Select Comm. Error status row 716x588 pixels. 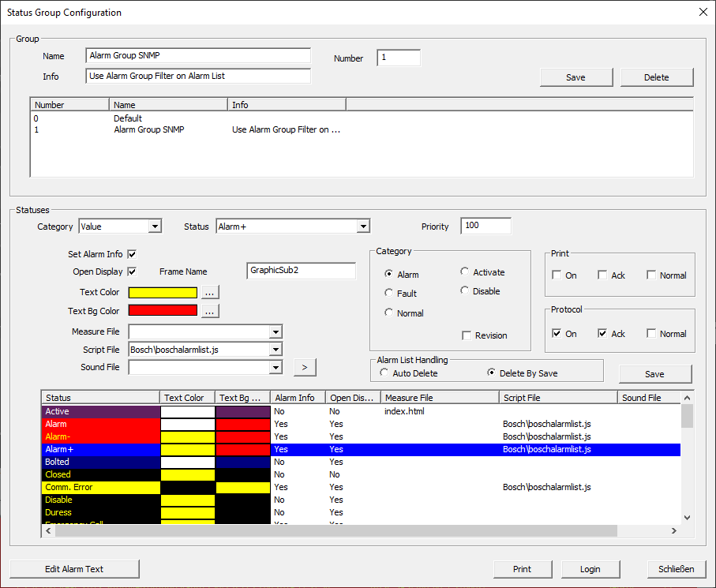click(361, 487)
